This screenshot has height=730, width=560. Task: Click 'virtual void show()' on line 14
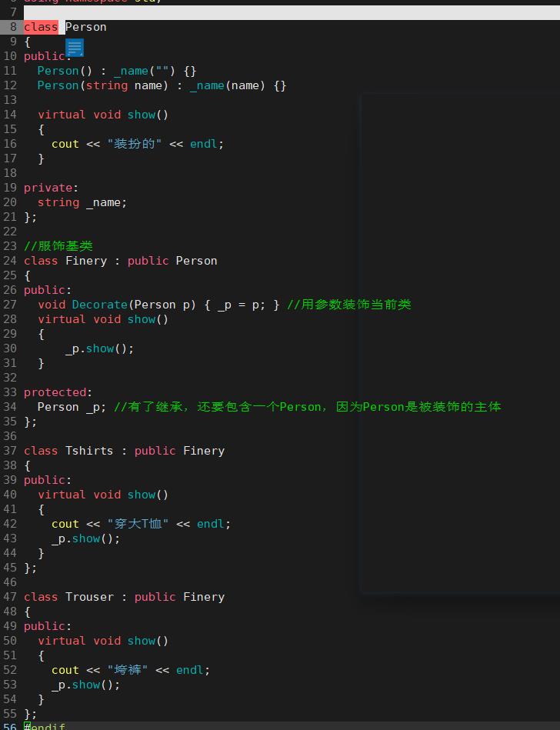click(103, 115)
